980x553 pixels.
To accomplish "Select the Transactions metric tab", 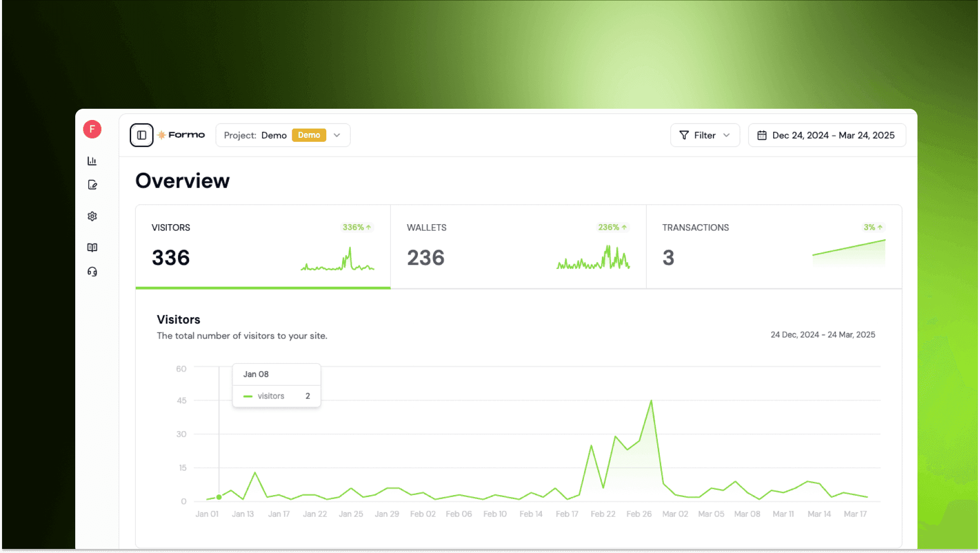I will click(774, 247).
